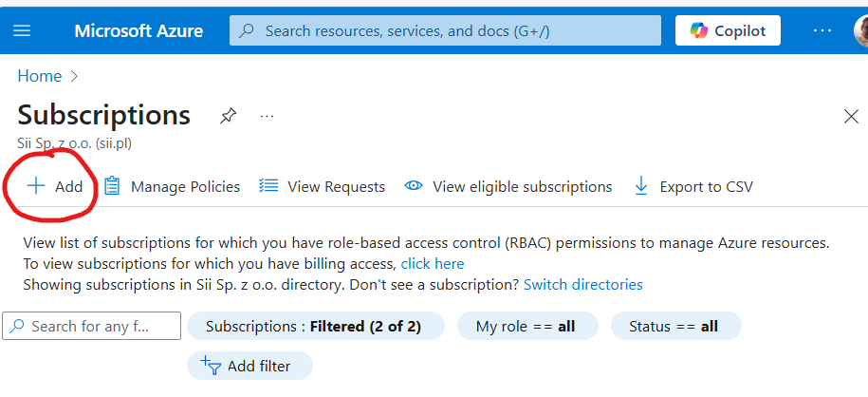Open Copilot from the top bar
This screenshot has width=868, height=397.
point(728,30)
